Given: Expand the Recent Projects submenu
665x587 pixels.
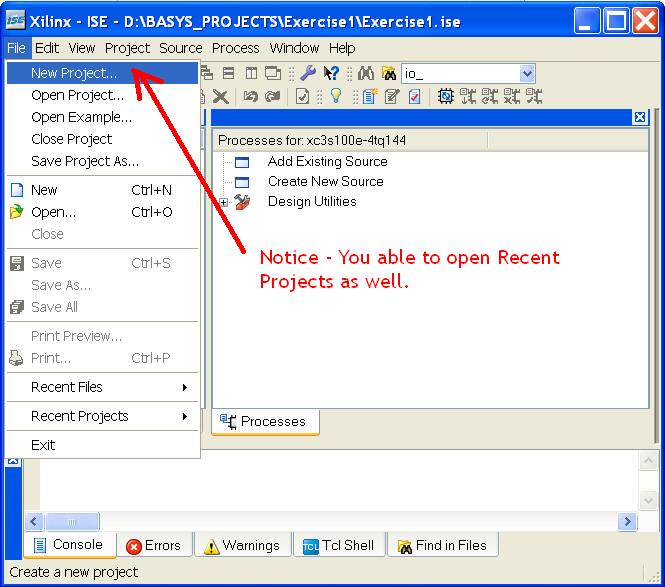Looking at the screenshot, I should click(x=103, y=416).
